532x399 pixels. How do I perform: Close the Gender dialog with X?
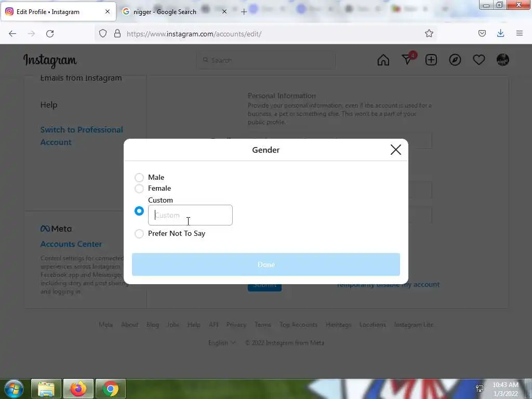pos(395,150)
